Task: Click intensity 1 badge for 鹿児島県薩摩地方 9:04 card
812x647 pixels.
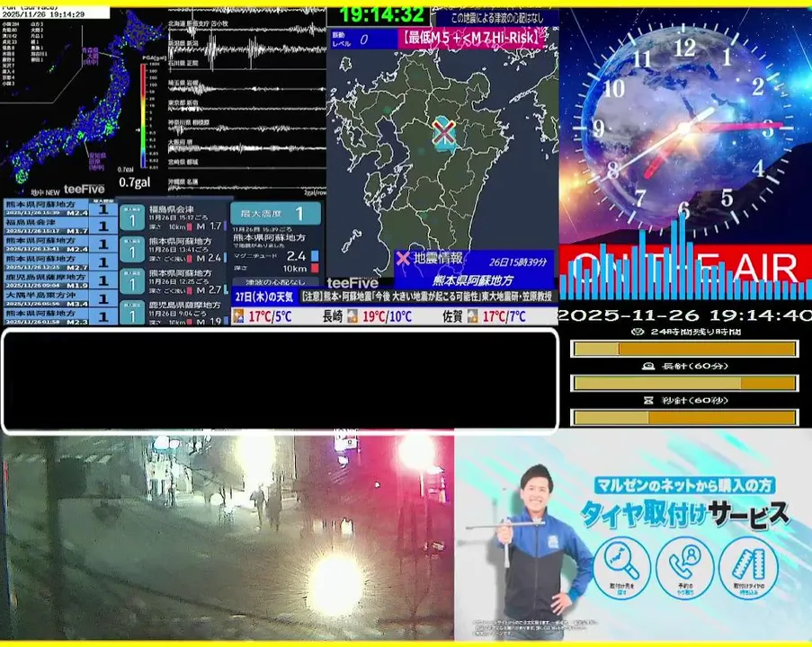Action: pyautogui.click(x=132, y=312)
